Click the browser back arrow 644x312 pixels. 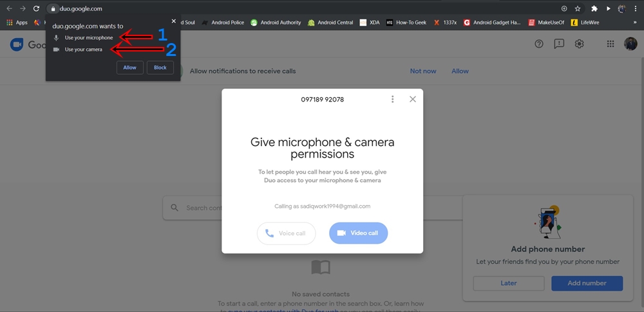pyautogui.click(x=10, y=8)
